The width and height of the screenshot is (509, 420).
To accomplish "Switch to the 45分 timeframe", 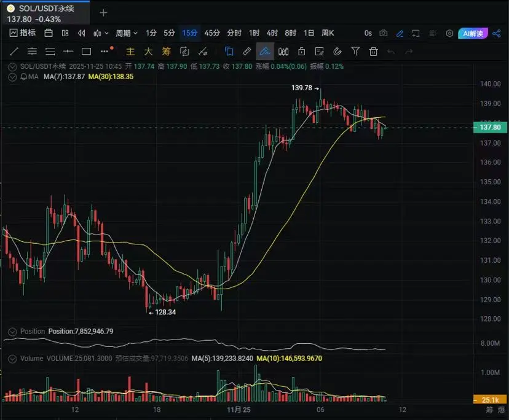I will click(212, 33).
